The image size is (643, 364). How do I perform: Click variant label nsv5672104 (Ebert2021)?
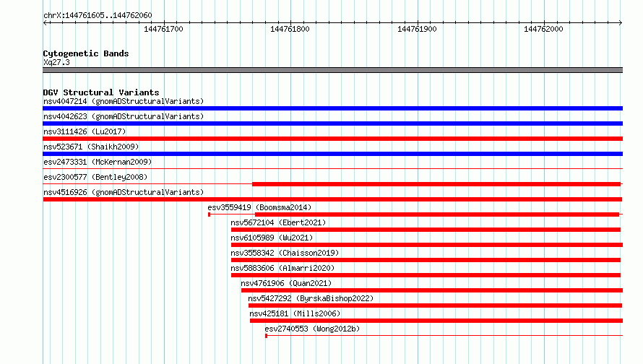tap(278, 222)
